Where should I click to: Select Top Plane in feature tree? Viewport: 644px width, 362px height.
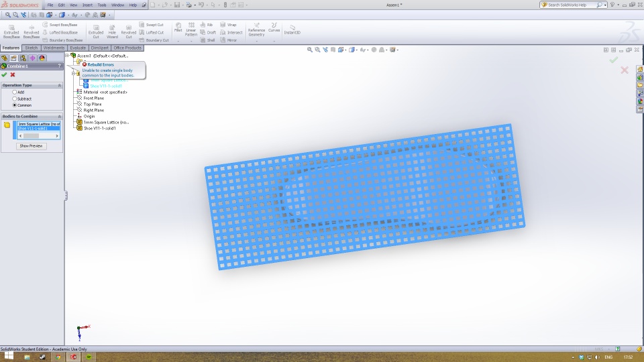(x=93, y=105)
